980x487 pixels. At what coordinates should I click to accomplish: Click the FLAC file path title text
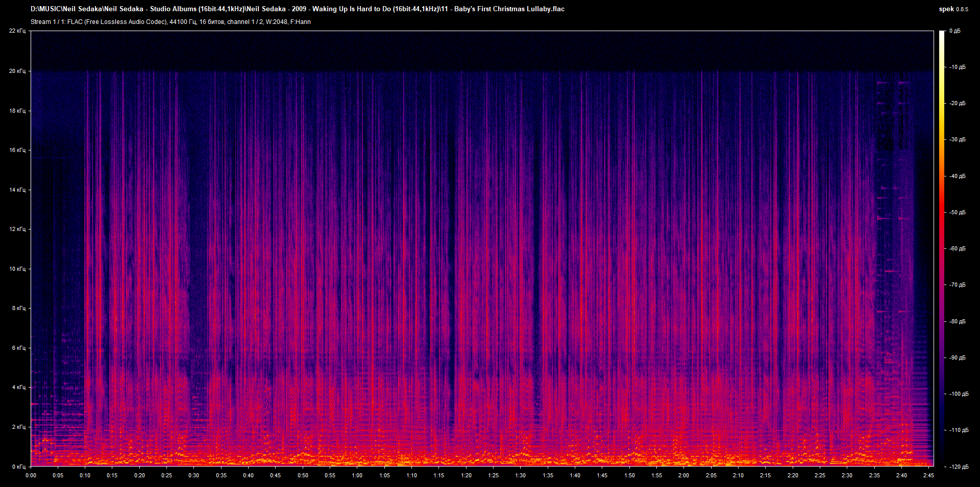tap(298, 9)
